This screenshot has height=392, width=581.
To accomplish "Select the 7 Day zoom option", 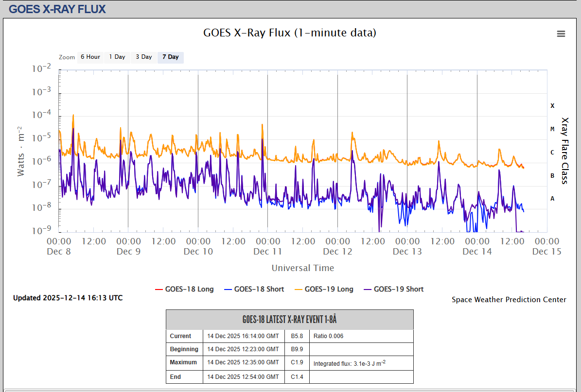I will coord(170,57).
